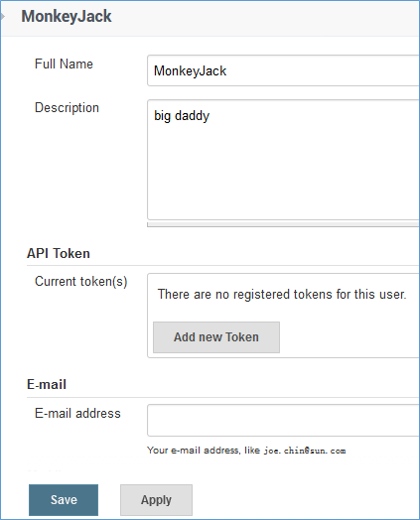Click the 'Your e-mail address, like' help text
Viewport: 420px width, 520px height.
pos(204,451)
